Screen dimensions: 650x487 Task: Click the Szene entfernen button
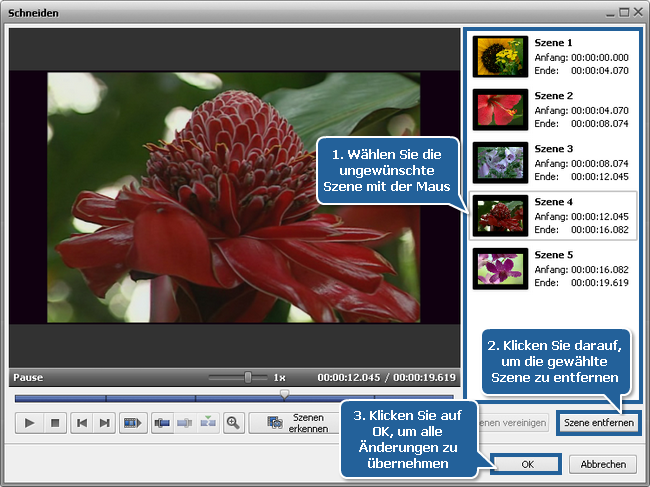point(597,423)
